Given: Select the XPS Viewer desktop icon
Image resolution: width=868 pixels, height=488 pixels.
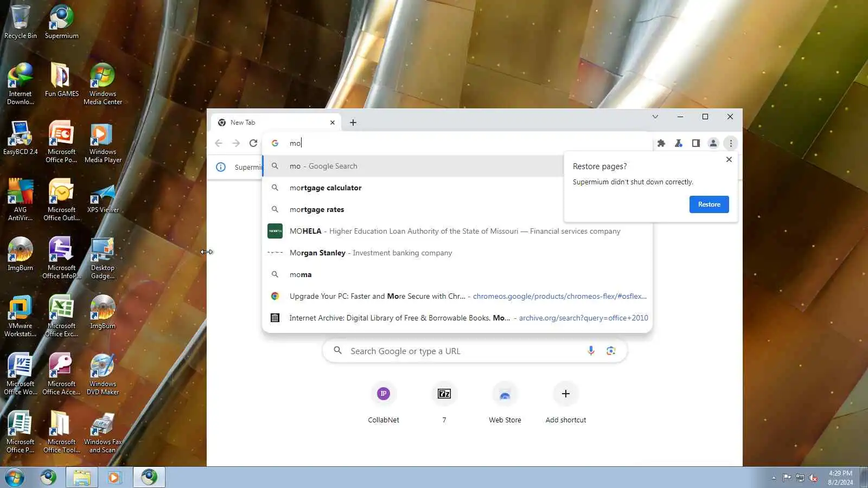Looking at the screenshot, I should coord(103,196).
